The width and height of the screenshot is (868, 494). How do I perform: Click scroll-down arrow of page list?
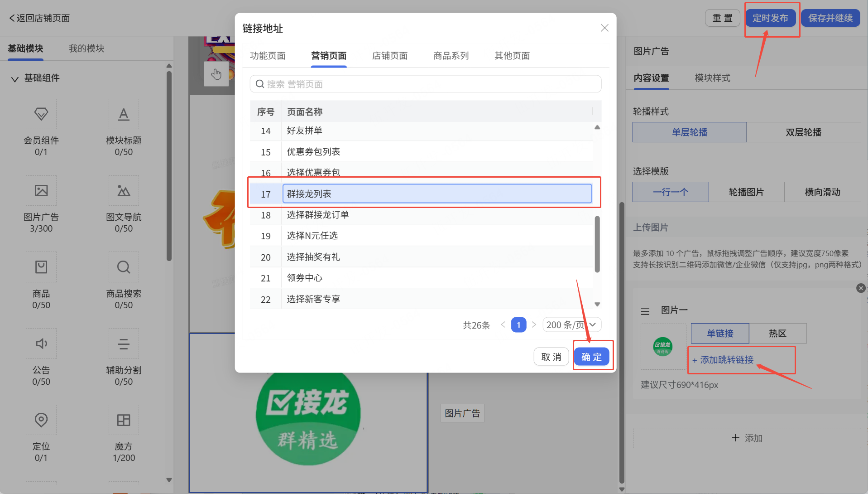[597, 305]
